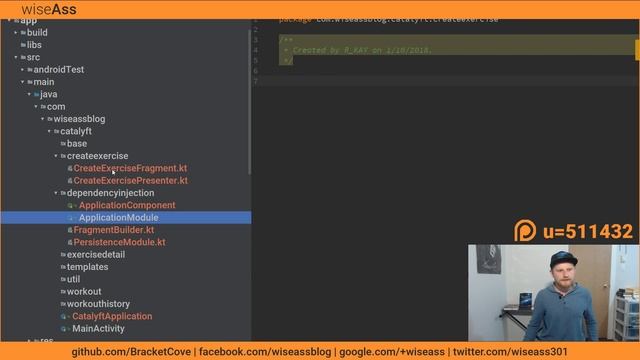Viewport: 640px width, 360px height.
Task: Collapse the com package arrow
Action: 36,107
